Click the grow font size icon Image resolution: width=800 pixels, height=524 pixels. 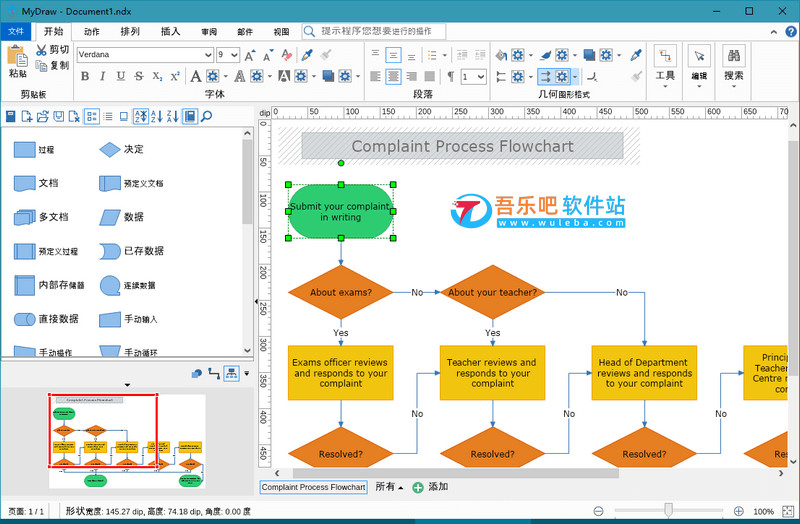pyautogui.click(x=250, y=55)
